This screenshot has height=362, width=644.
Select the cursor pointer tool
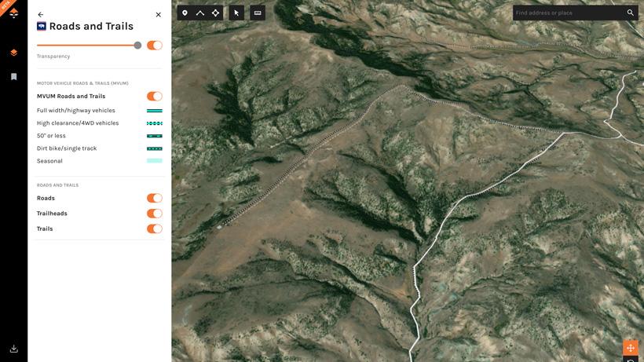[236, 13]
